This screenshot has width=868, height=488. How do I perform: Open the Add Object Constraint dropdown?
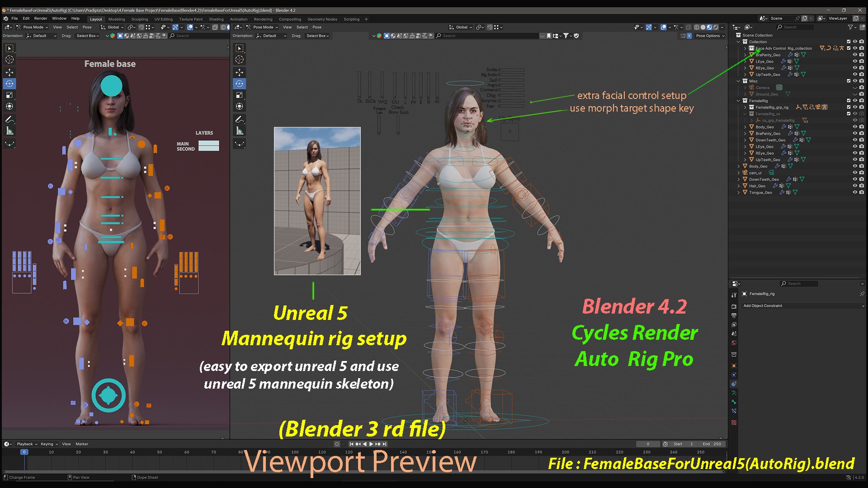point(803,306)
